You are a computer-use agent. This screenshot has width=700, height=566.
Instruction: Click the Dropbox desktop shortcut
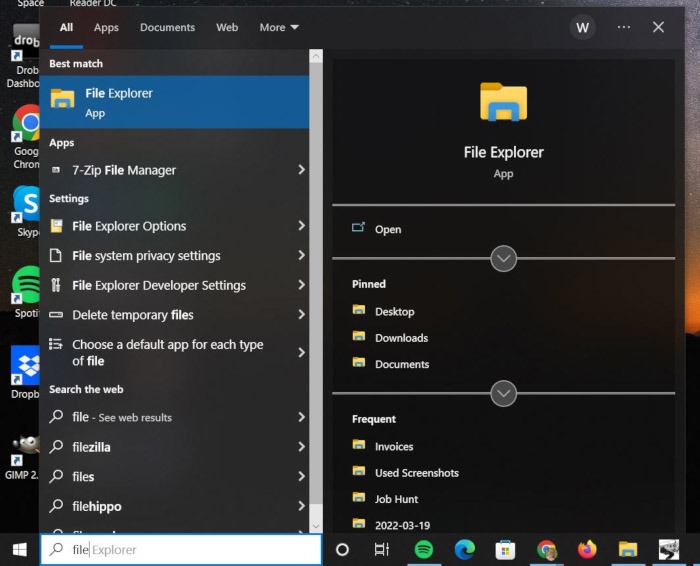pos(25,372)
